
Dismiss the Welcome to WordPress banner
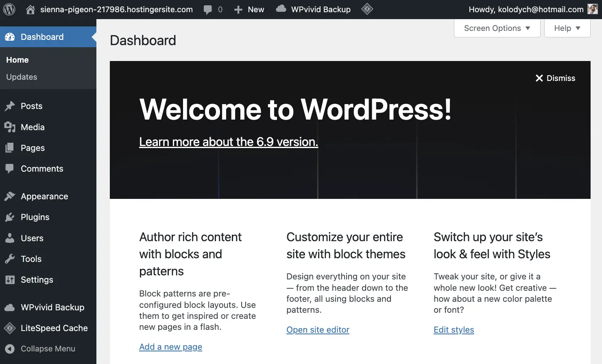[x=555, y=78]
